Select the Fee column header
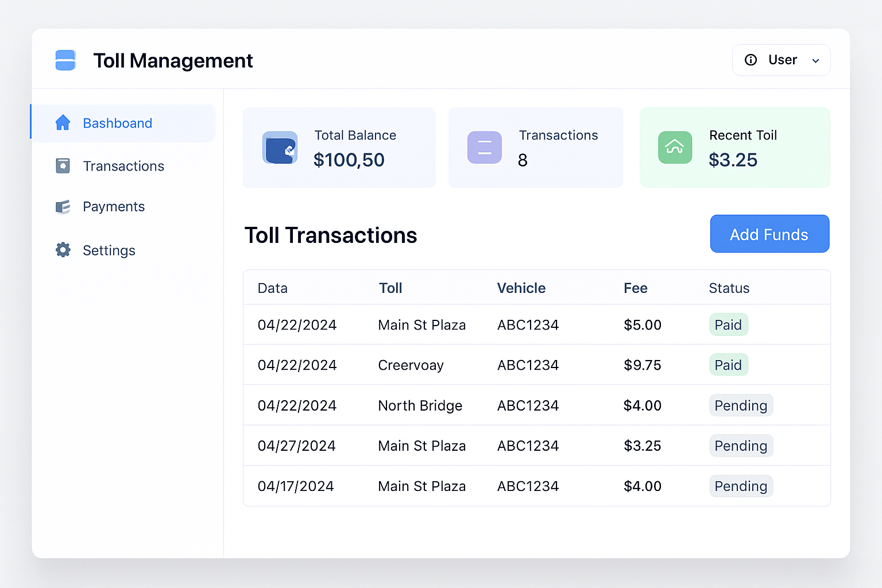Screen dimensions: 882x588 coord(635,288)
